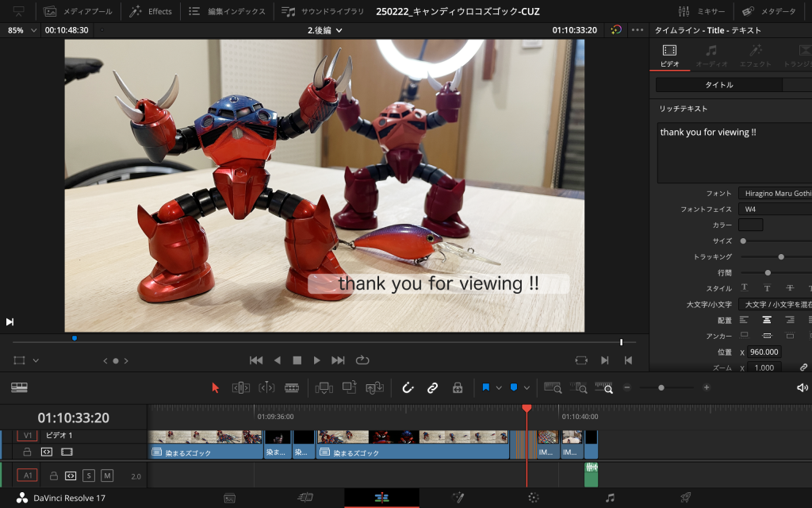Select the arrow selection mode tool
812x508 pixels.
215,387
